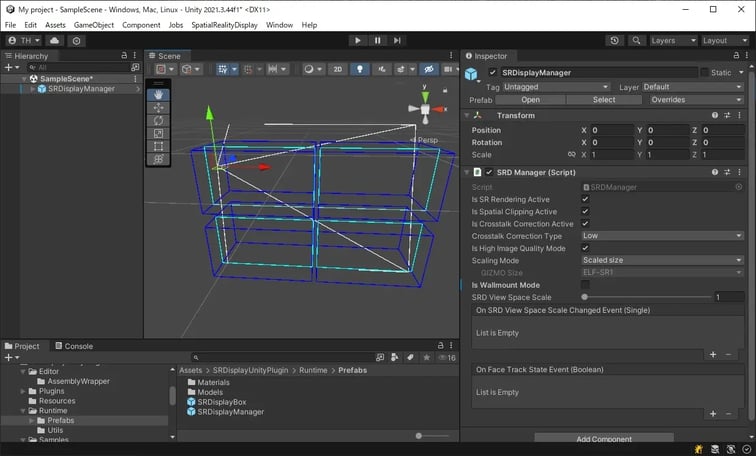Toggle Scene lighting bulb icon

(360, 69)
